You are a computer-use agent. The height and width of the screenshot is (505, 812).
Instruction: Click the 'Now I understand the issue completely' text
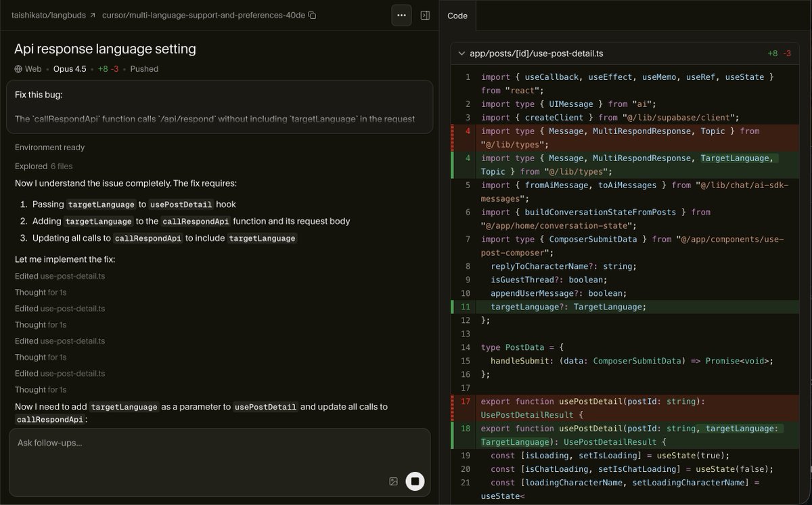pos(126,183)
